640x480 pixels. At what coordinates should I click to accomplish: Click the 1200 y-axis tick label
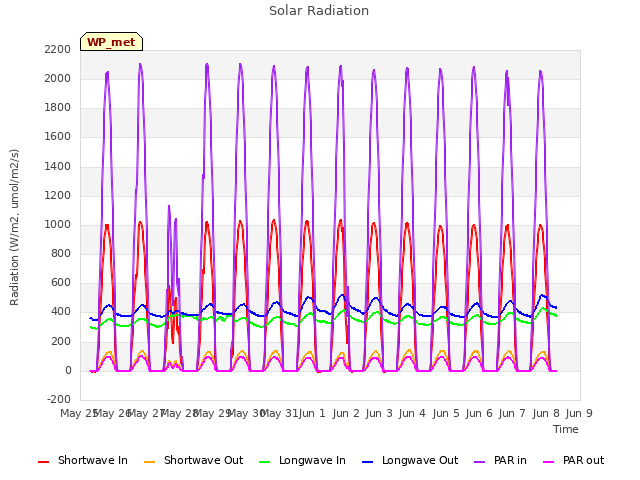(58, 195)
